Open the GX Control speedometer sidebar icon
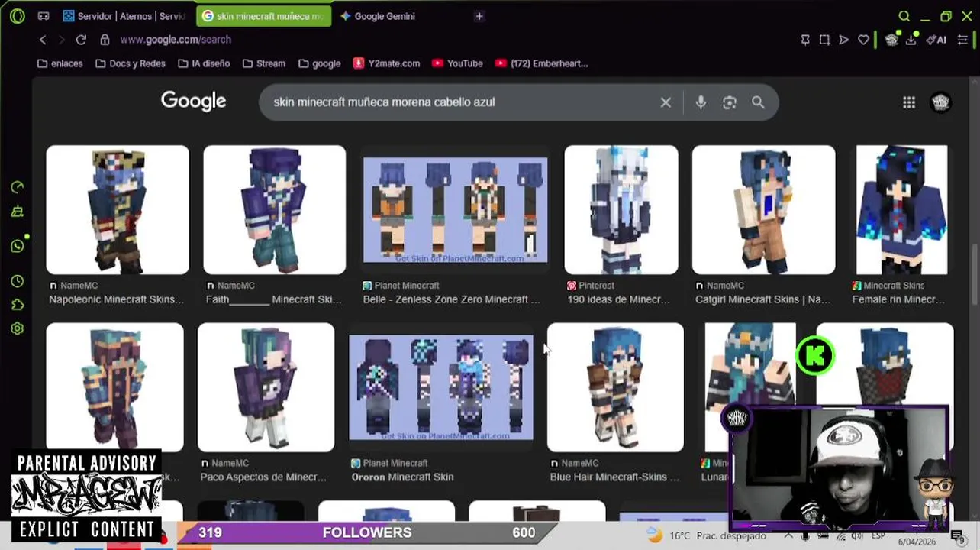The width and height of the screenshot is (980, 550). click(x=18, y=187)
